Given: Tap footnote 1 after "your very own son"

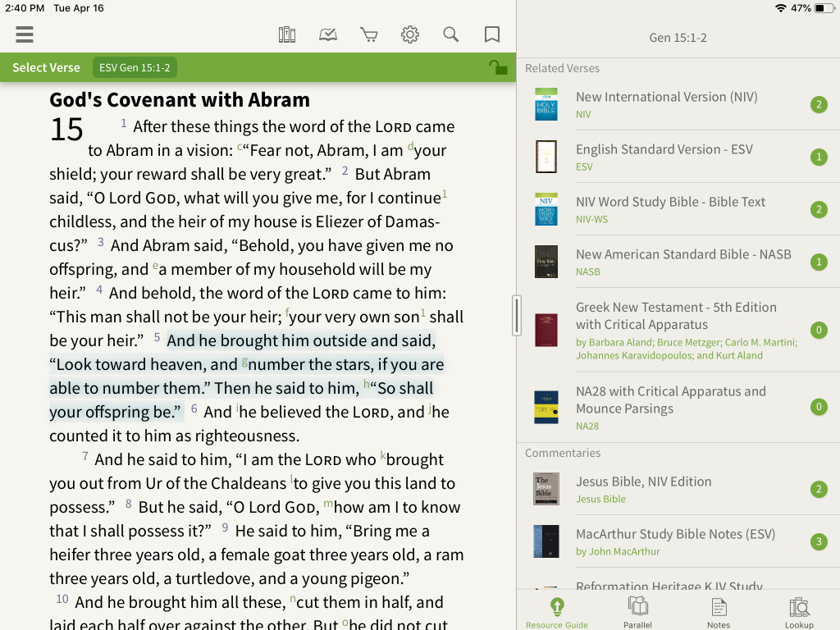Looking at the screenshot, I should (x=423, y=313).
